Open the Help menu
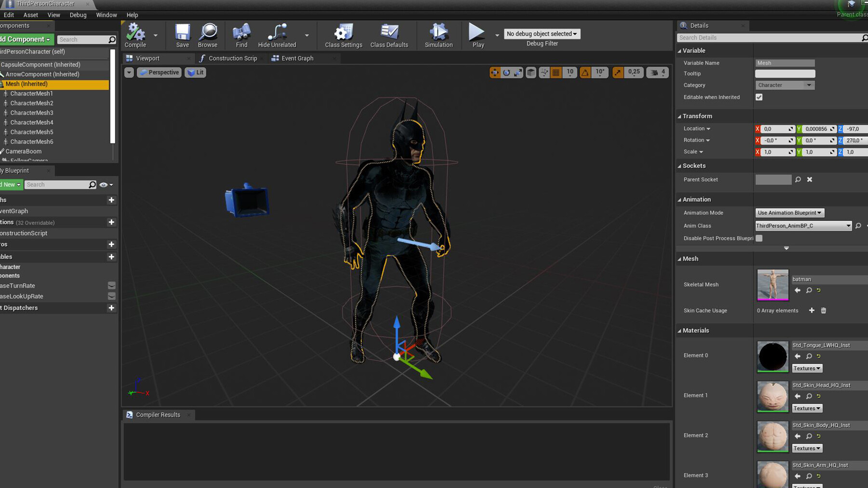Image resolution: width=868 pixels, height=488 pixels. tap(132, 15)
